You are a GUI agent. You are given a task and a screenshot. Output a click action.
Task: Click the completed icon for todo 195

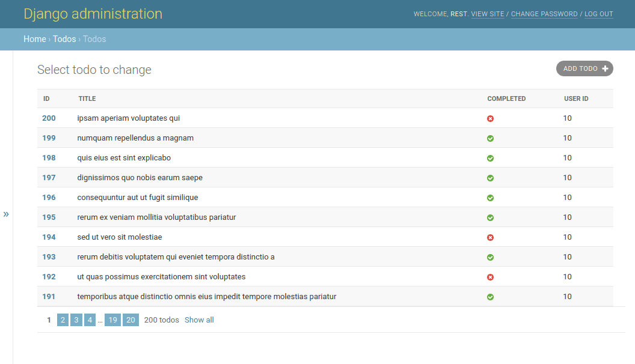490,217
